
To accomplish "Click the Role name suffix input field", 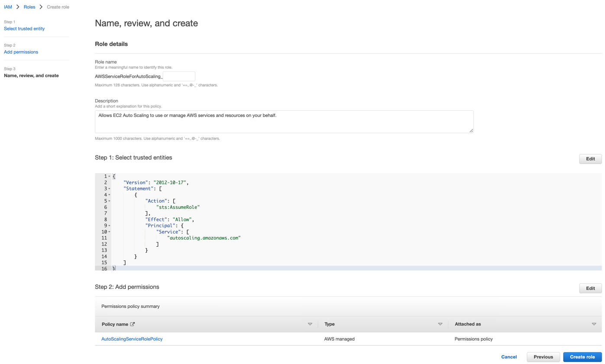I will [x=179, y=76].
